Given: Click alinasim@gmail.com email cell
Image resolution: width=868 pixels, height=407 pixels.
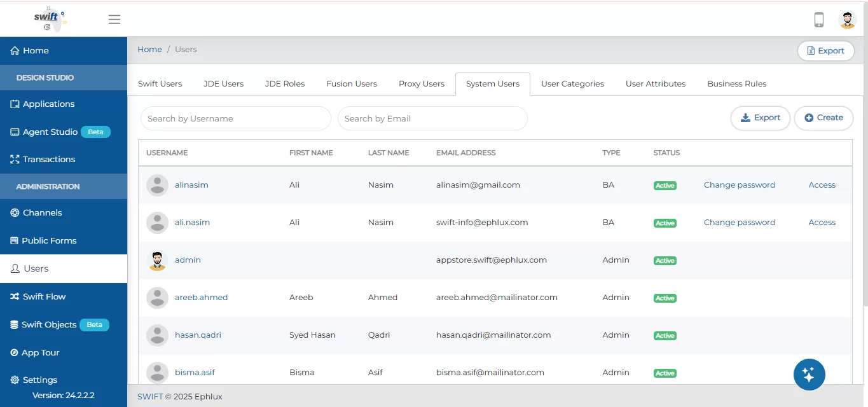Looking at the screenshot, I should (478, 185).
